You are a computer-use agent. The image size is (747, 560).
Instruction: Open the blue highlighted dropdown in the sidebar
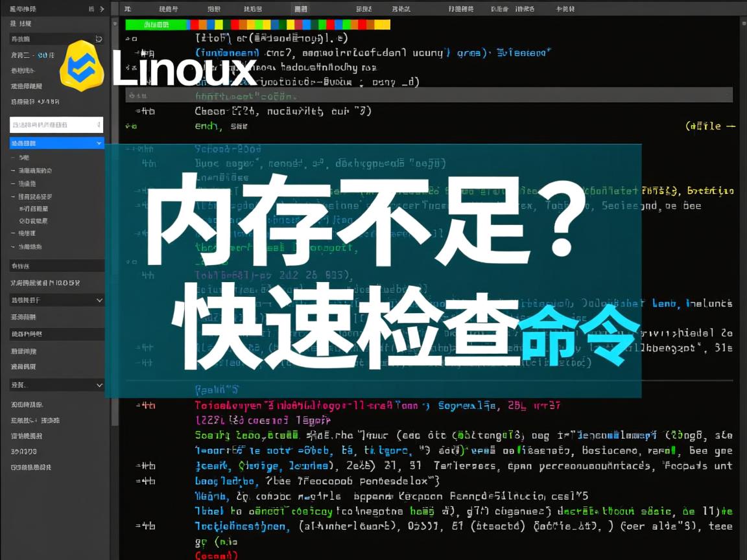click(x=98, y=143)
